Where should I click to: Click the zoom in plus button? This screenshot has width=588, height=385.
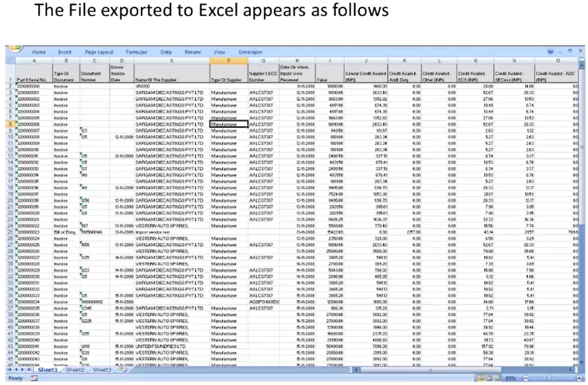(579, 378)
